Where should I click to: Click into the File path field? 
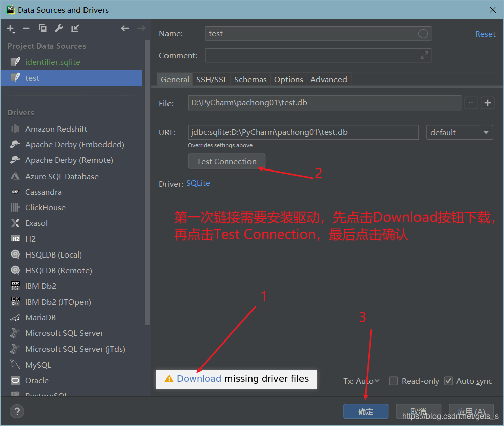[x=324, y=103]
